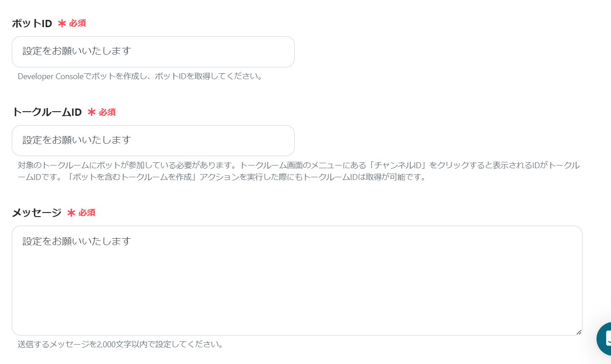Click the メッセージ textarea resize handle

click(578, 332)
